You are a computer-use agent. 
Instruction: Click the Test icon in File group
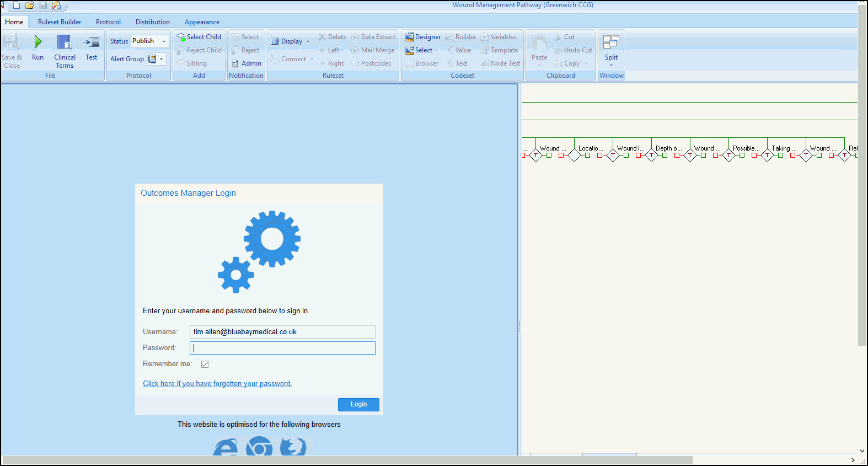pos(91,42)
